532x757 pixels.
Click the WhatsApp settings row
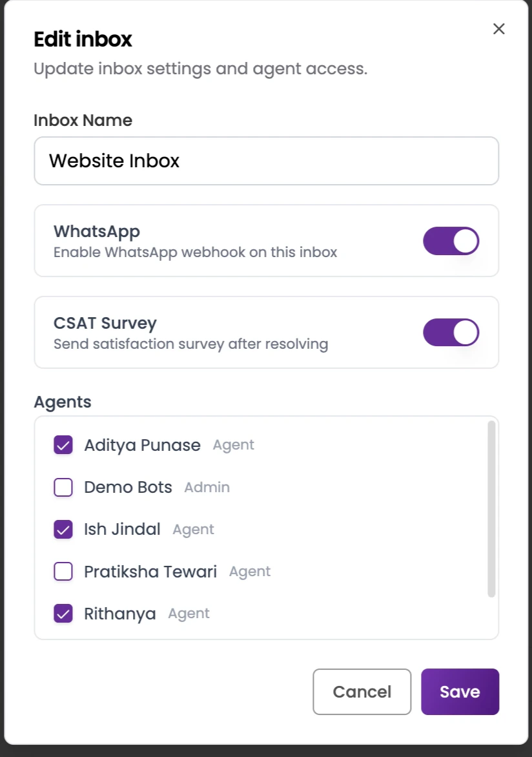(x=267, y=240)
